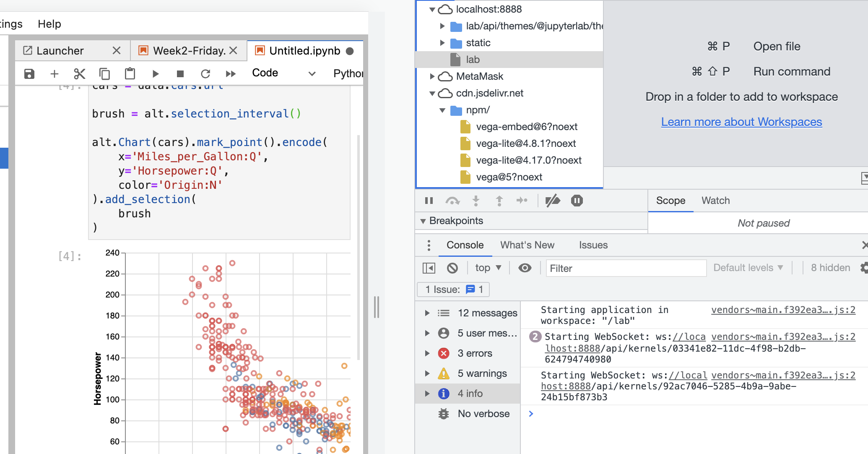This screenshot has height=454, width=868.
Task: Click inside the console Filter field
Action: (x=625, y=268)
